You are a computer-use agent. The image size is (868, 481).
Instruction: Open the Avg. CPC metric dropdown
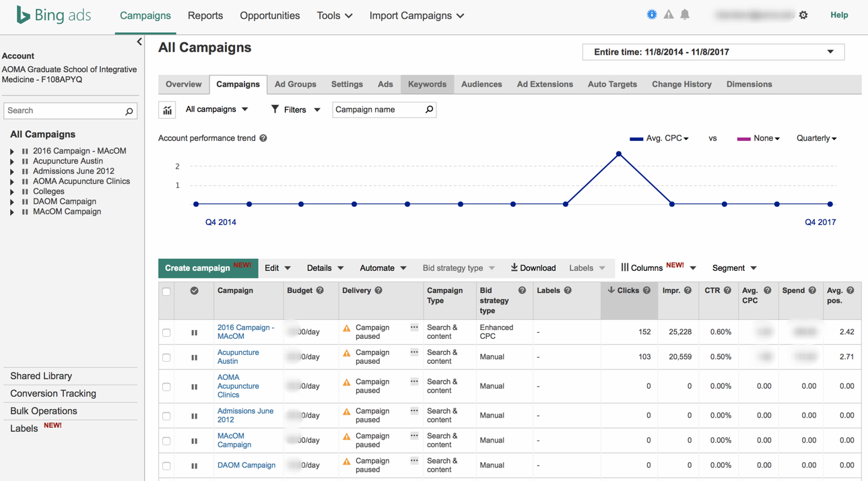coord(667,138)
